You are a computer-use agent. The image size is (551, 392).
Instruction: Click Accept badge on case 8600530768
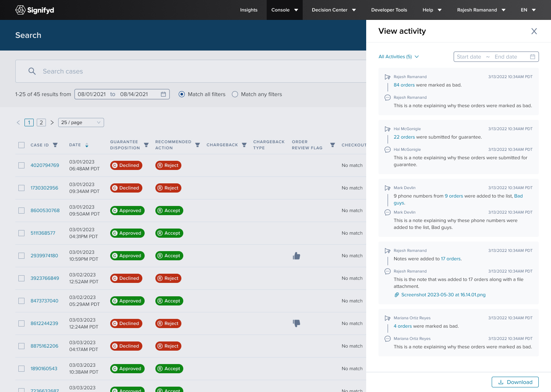(x=169, y=211)
